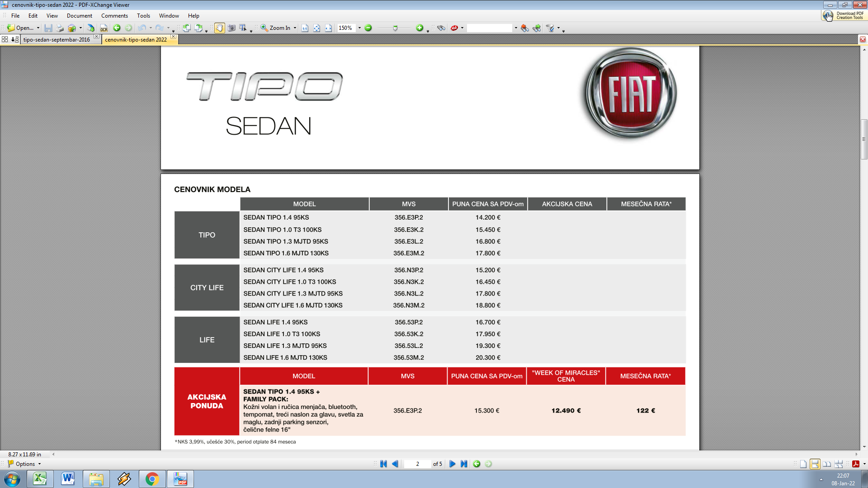Click the Ask search provider icon
This screenshot has height=488, width=868.
coord(454,28)
